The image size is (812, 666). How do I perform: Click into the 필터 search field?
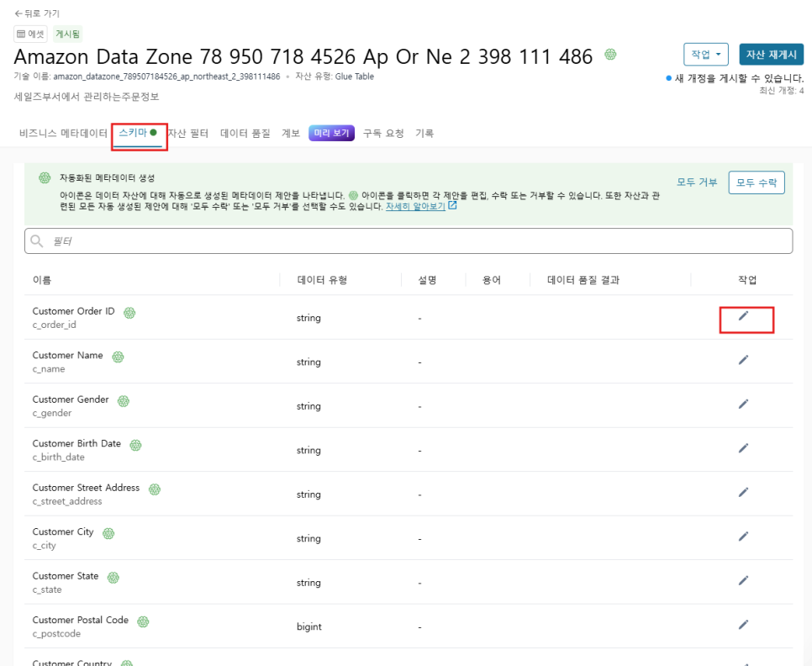(409, 240)
